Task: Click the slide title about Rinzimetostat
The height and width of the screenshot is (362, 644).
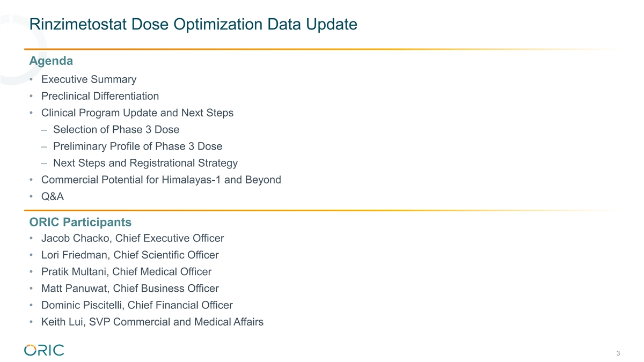Action: (193, 24)
